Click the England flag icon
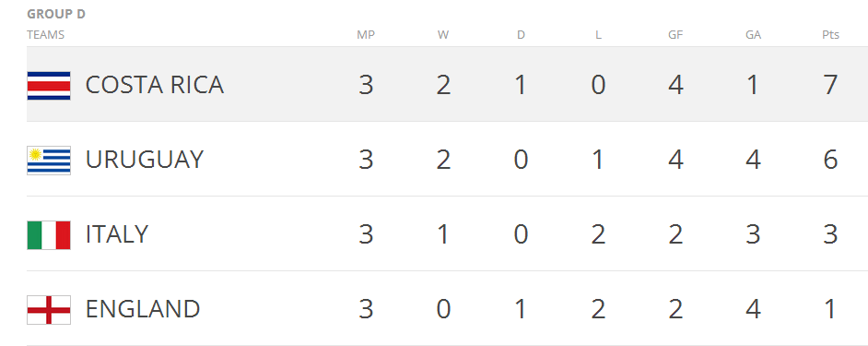Screen dimensions: 868x346 (49, 310)
